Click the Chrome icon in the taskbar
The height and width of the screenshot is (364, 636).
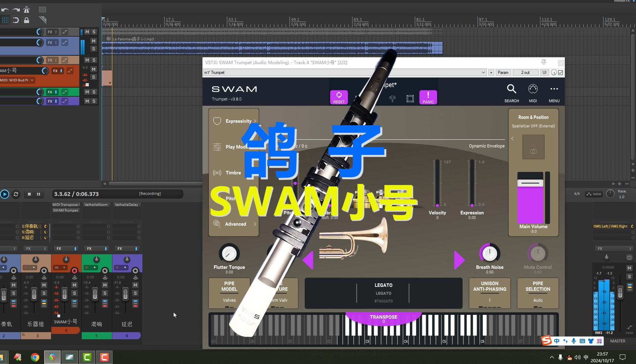click(35, 357)
